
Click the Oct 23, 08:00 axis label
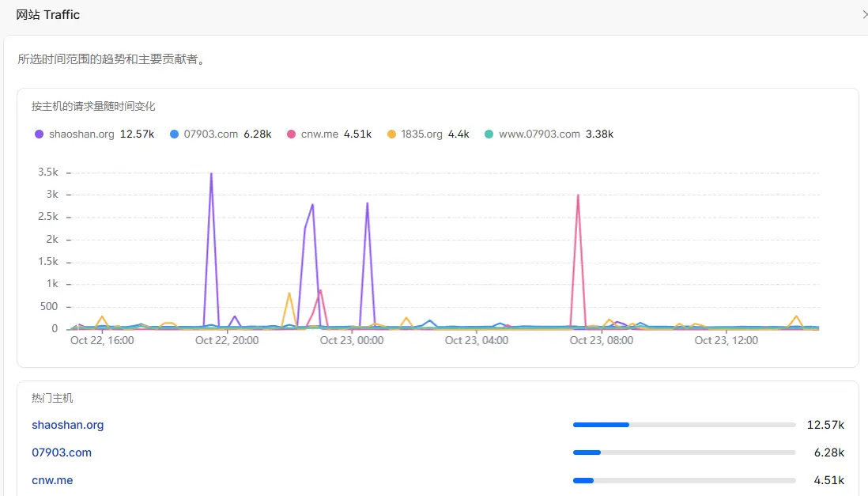pyautogui.click(x=601, y=340)
